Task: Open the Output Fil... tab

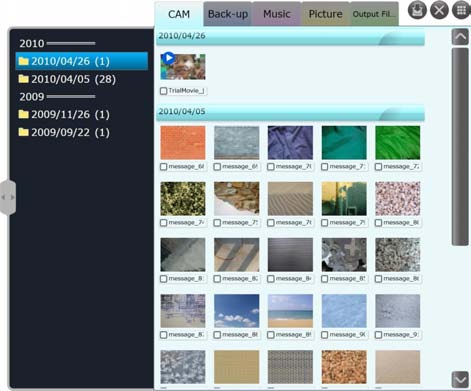Action: click(374, 14)
